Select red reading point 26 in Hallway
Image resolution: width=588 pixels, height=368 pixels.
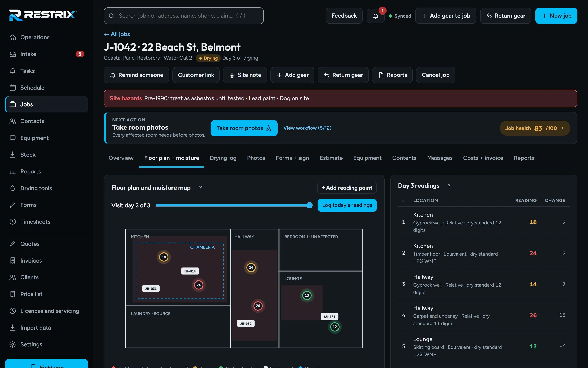(x=258, y=306)
